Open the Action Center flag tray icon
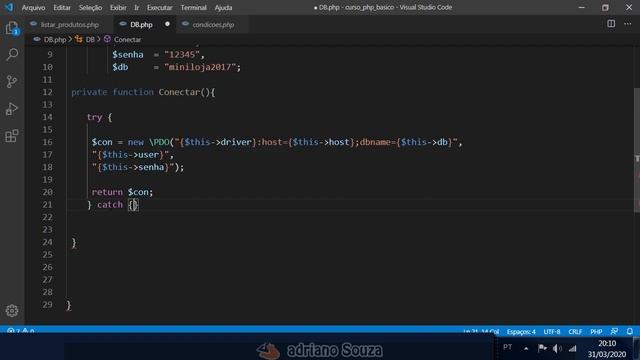640x360 pixels. [x=542, y=348]
